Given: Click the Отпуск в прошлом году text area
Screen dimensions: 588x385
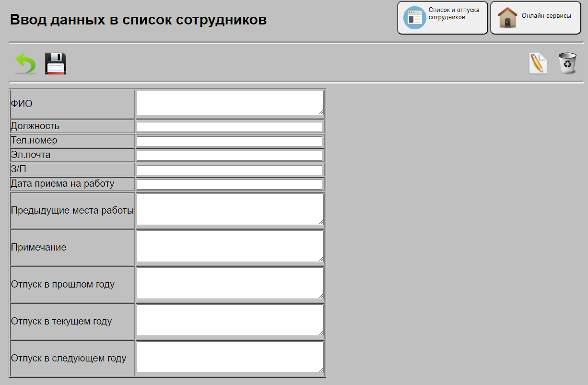Looking at the screenshot, I should tap(229, 283).
